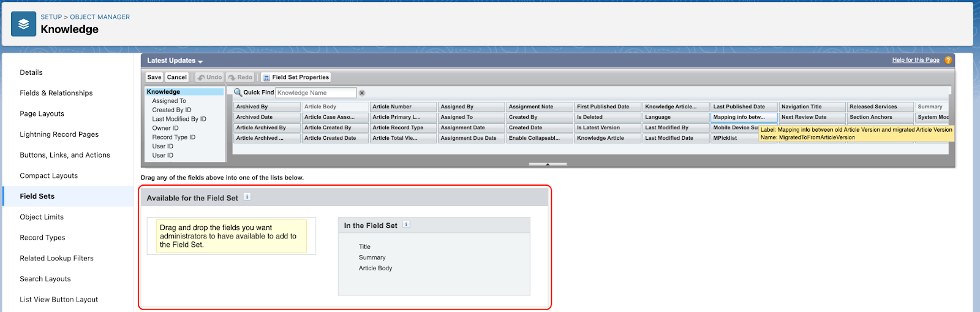
Task: Focus the Quick Find Knowledge Name field
Action: 316,93
